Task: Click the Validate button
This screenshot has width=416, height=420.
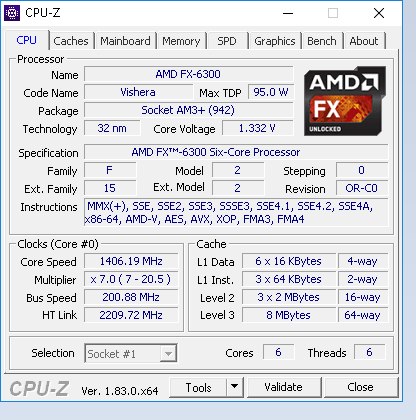Action: pyautogui.click(x=284, y=387)
